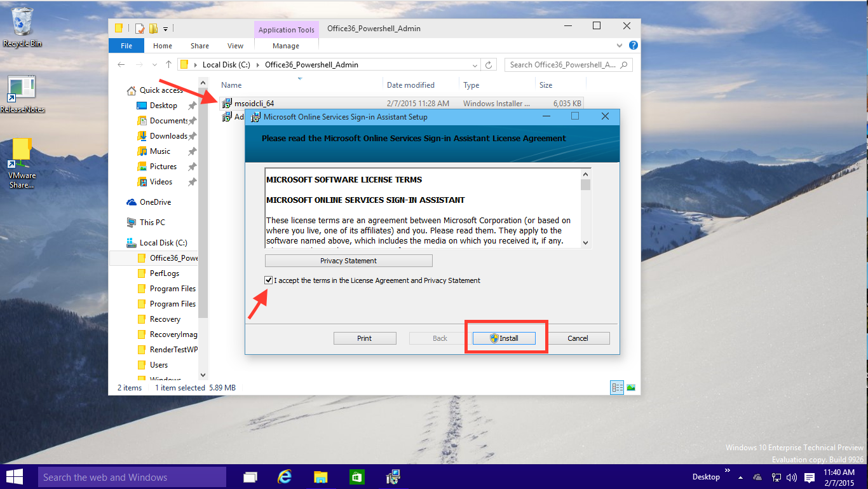
Task: Open recent locations dropdown arrow
Action: 154,65
